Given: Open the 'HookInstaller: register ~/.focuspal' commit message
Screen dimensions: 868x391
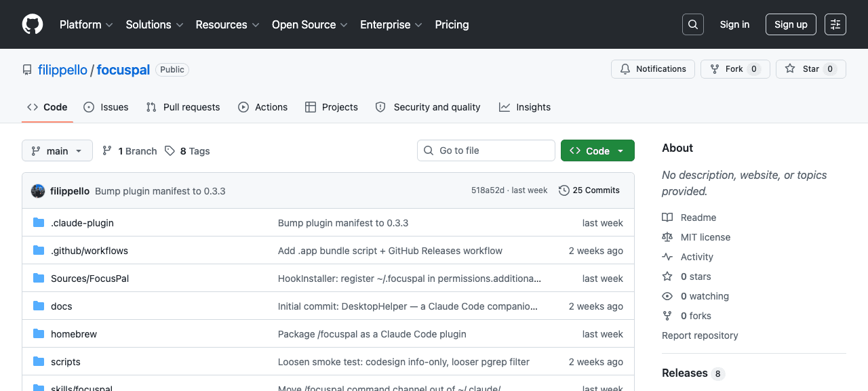Looking at the screenshot, I should (410, 279).
